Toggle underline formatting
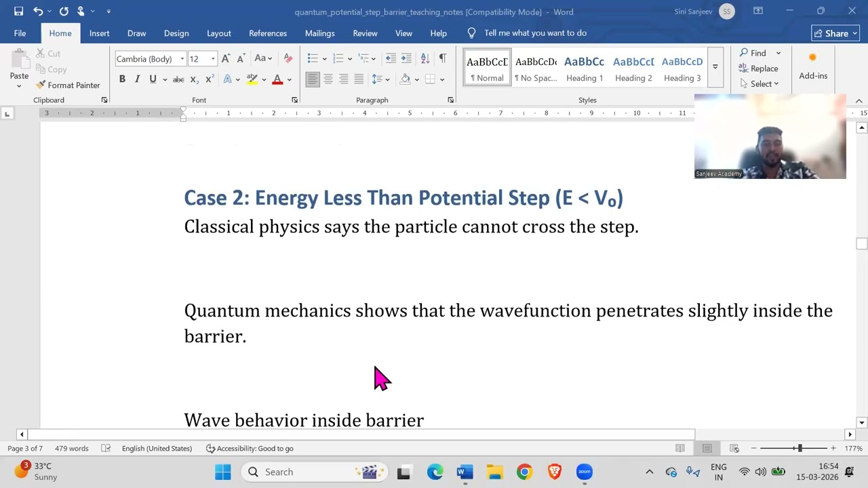 click(x=153, y=79)
